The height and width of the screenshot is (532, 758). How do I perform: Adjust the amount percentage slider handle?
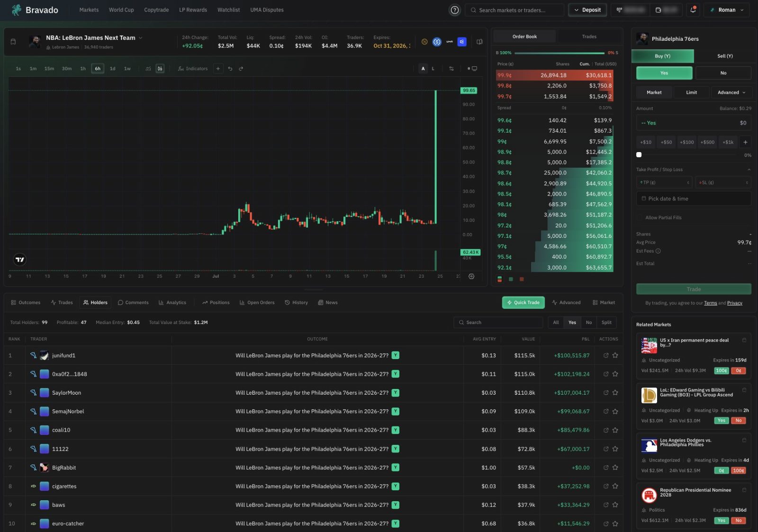(639, 155)
